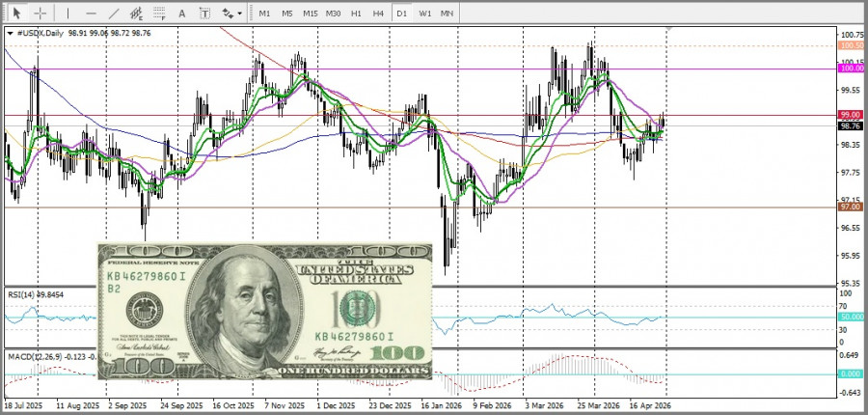The height and width of the screenshot is (415, 868).
Task: Click the MACD scale value 0.649
Action: click(851, 356)
